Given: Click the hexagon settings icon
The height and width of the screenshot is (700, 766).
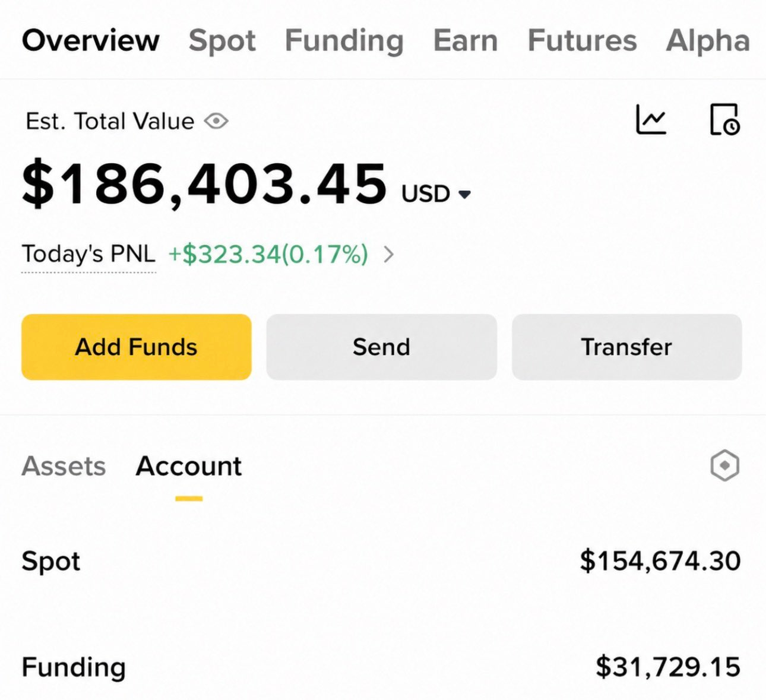Looking at the screenshot, I should (724, 465).
